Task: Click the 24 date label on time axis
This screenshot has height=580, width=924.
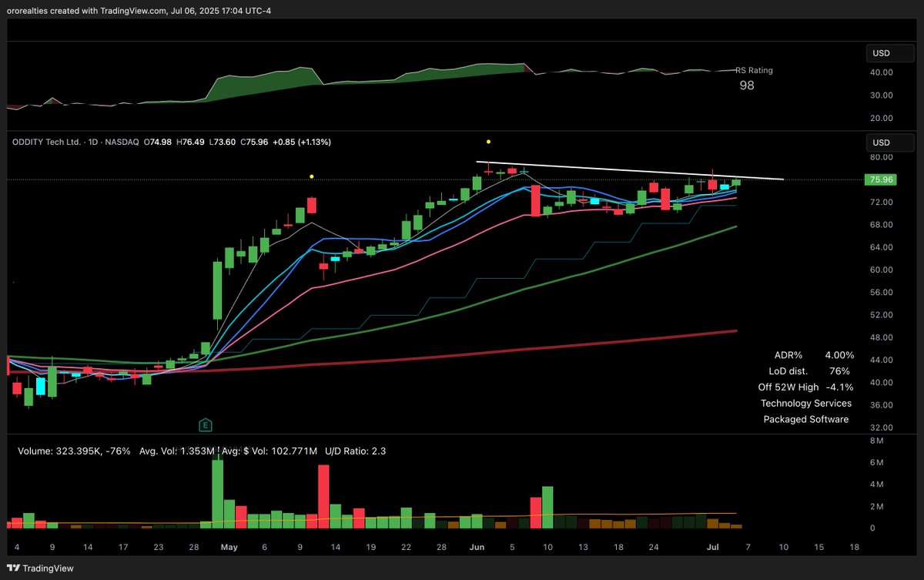Action: tap(653, 547)
